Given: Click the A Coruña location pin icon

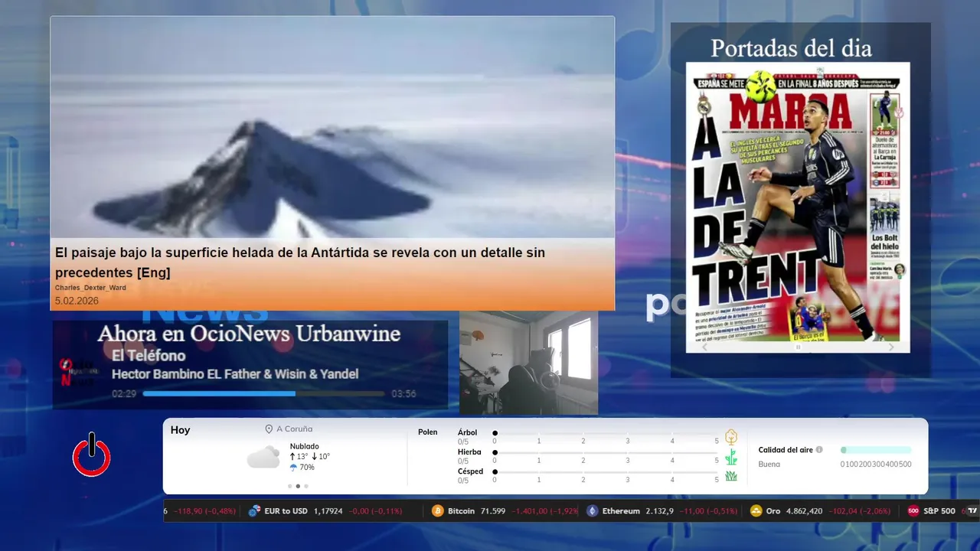Looking at the screenshot, I should [x=269, y=429].
